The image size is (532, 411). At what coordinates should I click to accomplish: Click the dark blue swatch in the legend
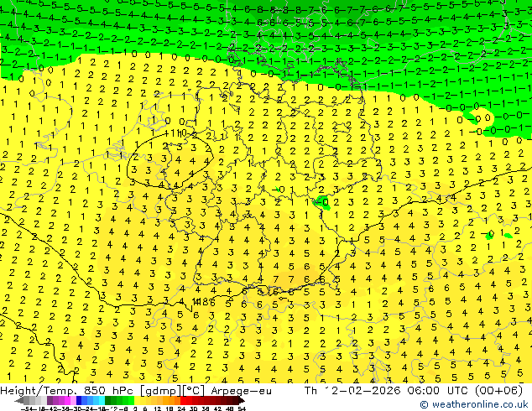pyautogui.click(x=79, y=401)
